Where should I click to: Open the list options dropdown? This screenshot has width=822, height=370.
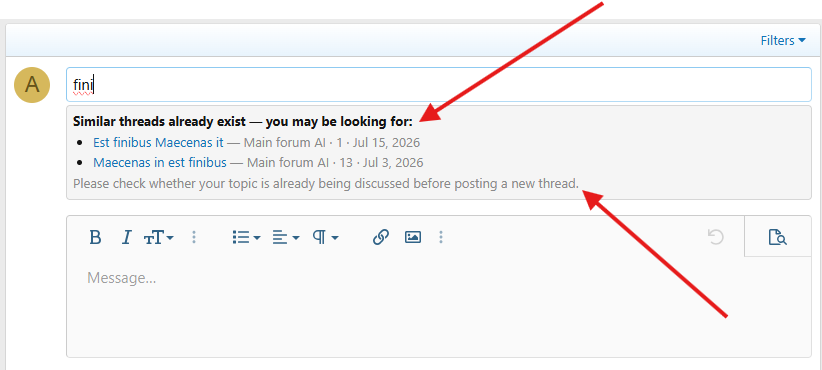[246, 237]
